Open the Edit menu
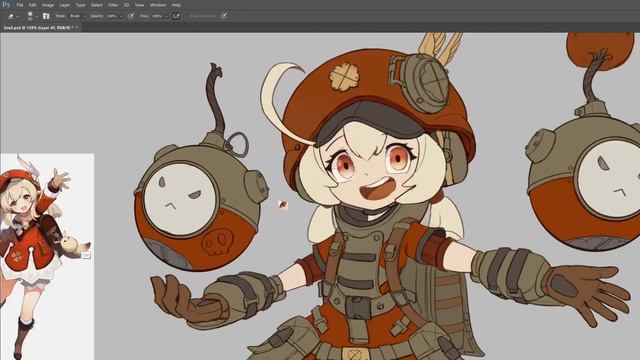640x360 pixels. 33,5
